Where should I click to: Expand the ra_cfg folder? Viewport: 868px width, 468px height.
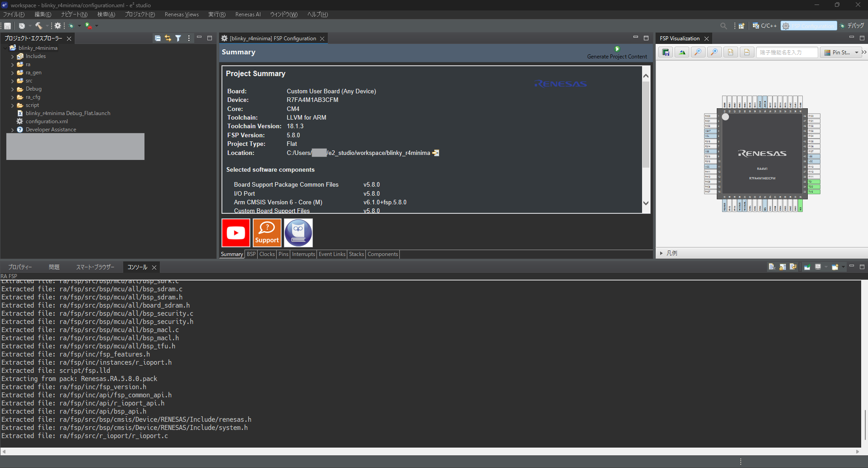(x=12, y=97)
